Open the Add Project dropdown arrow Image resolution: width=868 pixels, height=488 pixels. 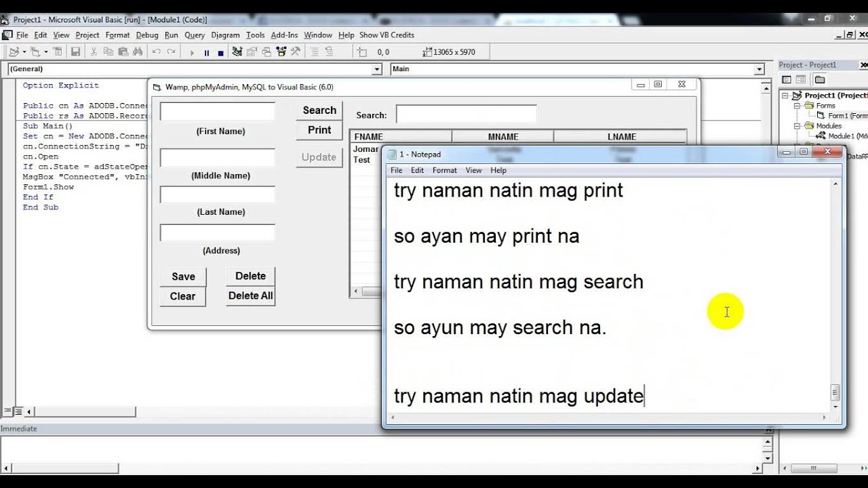coord(24,52)
